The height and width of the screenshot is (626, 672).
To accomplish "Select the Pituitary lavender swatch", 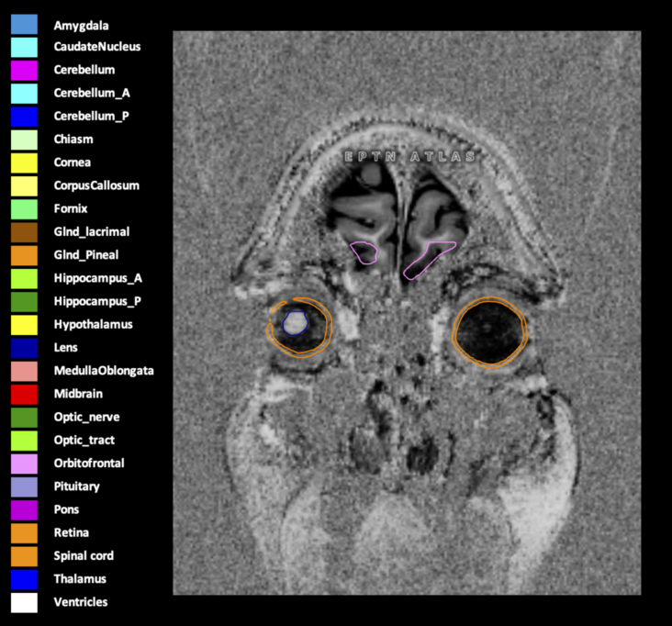I will pyautogui.click(x=24, y=486).
